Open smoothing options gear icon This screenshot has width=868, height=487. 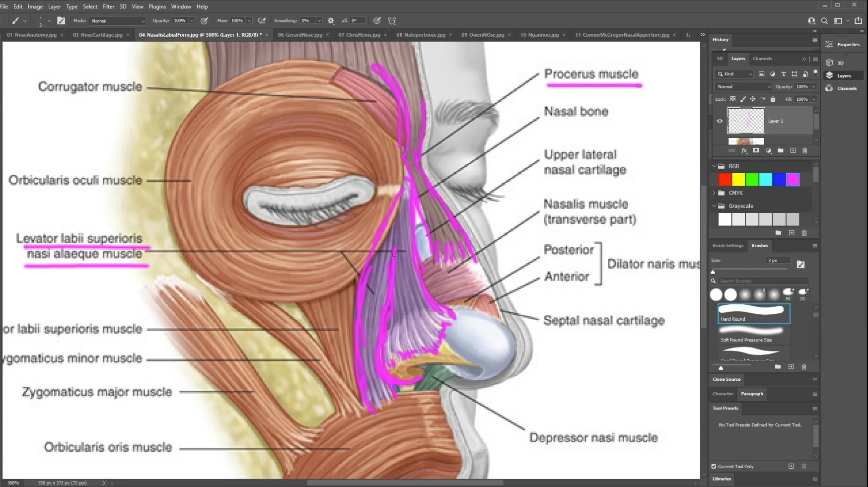[x=331, y=21]
